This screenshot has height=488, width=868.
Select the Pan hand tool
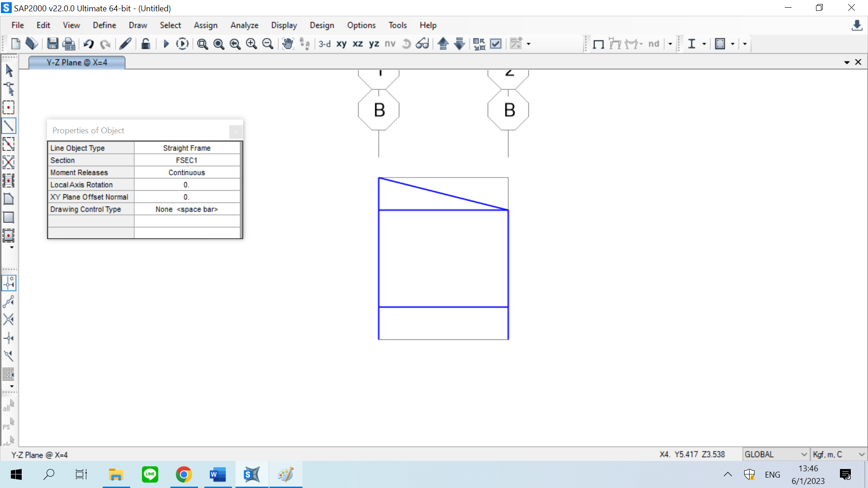(288, 44)
